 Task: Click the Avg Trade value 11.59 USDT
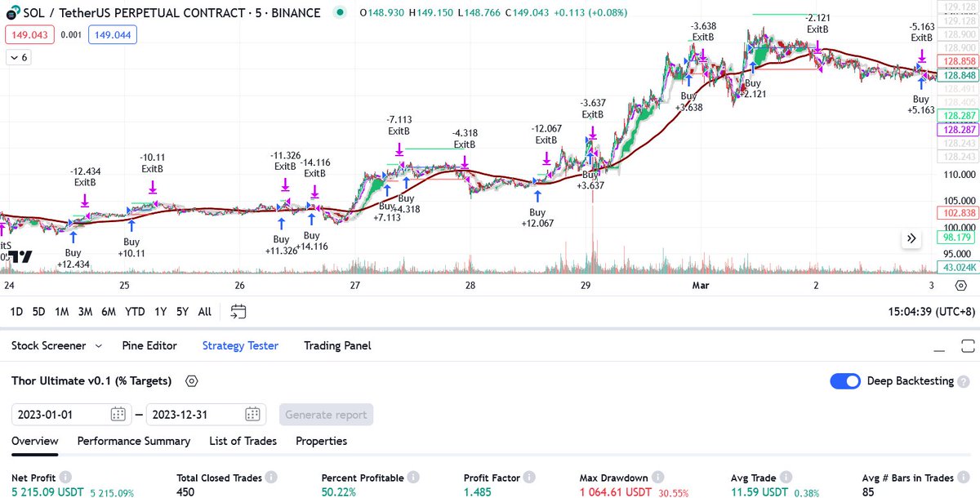[759, 492]
